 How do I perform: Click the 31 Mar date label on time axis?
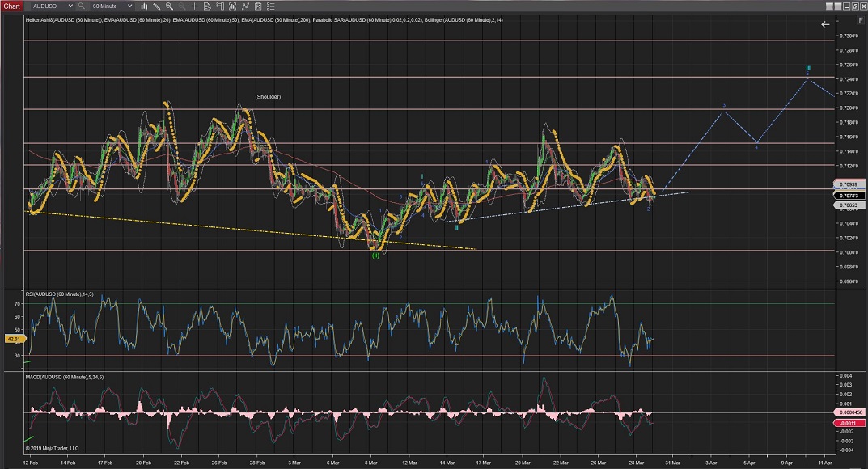point(672,463)
